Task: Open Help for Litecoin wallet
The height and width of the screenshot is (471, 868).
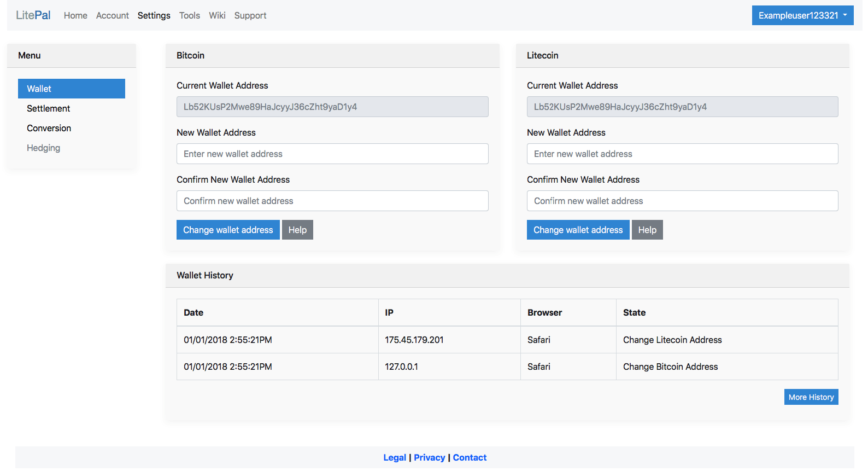Action: point(647,230)
